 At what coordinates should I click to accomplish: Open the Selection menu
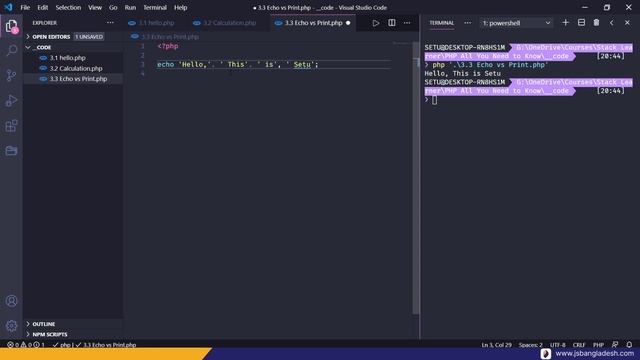[x=68, y=7]
